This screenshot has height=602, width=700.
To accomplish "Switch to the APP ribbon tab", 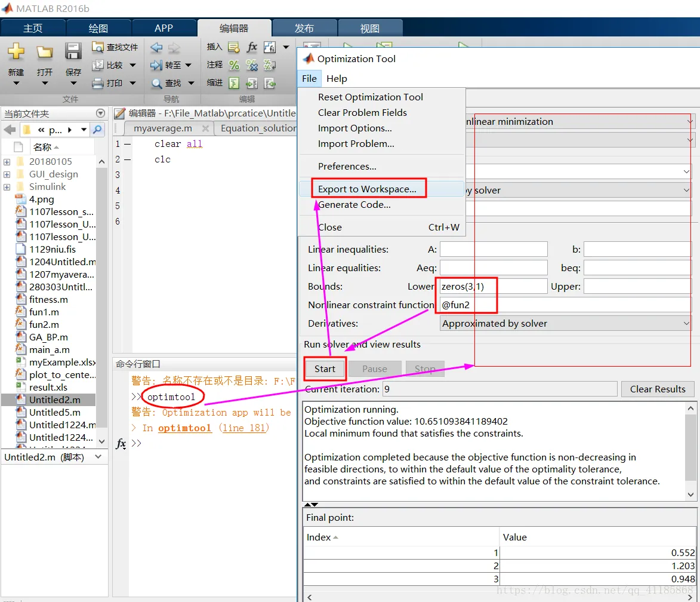I will pyautogui.click(x=164, y=28).
